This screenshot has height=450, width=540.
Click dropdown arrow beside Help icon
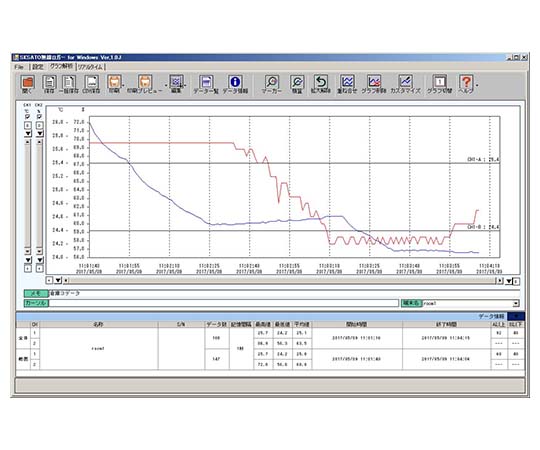477,85
